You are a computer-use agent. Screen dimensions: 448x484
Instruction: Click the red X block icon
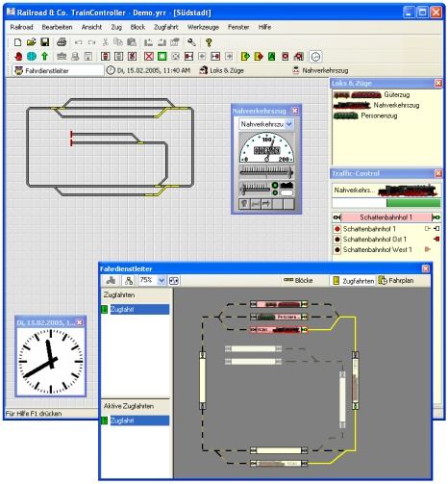pos(149,57)
